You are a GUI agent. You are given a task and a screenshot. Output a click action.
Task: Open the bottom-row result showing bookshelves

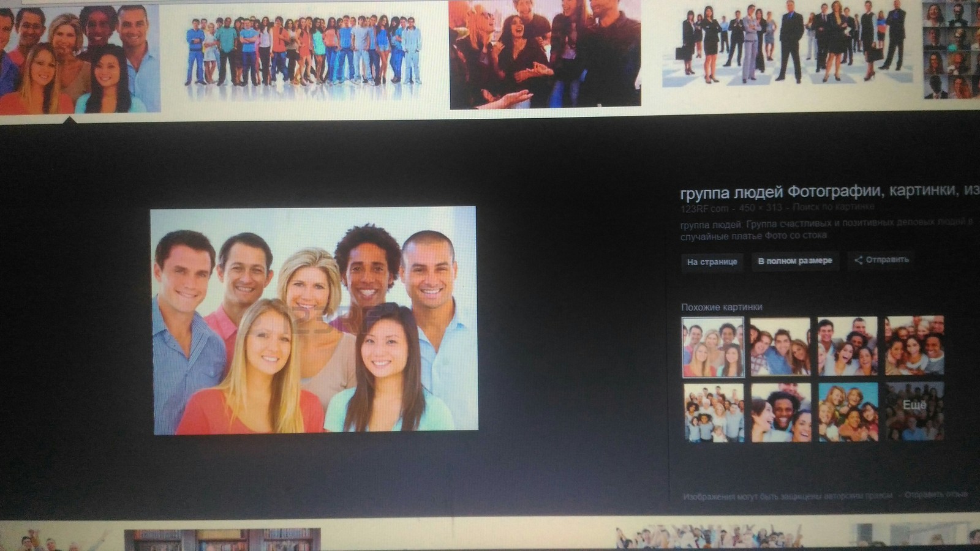[x=222, y=540]
